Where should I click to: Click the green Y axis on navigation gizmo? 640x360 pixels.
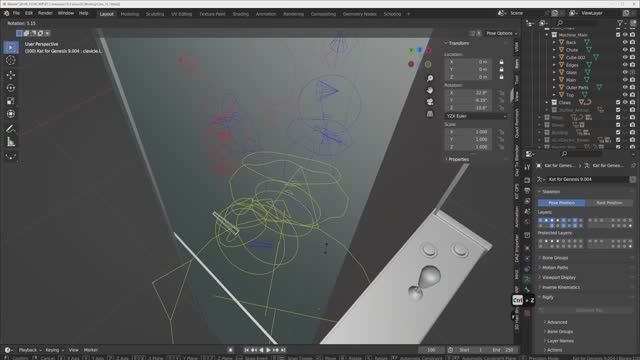(x=411, y=50)
